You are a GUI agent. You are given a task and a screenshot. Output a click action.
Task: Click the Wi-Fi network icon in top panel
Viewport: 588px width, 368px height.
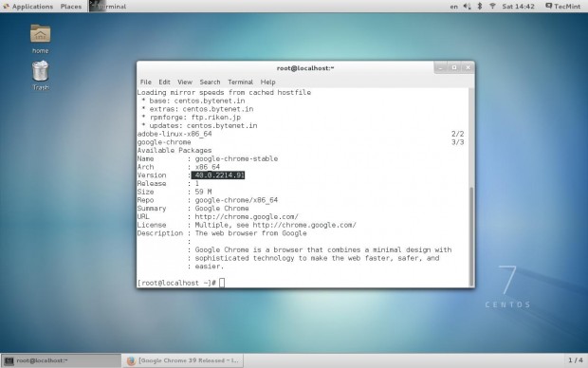tap(493, 7)
